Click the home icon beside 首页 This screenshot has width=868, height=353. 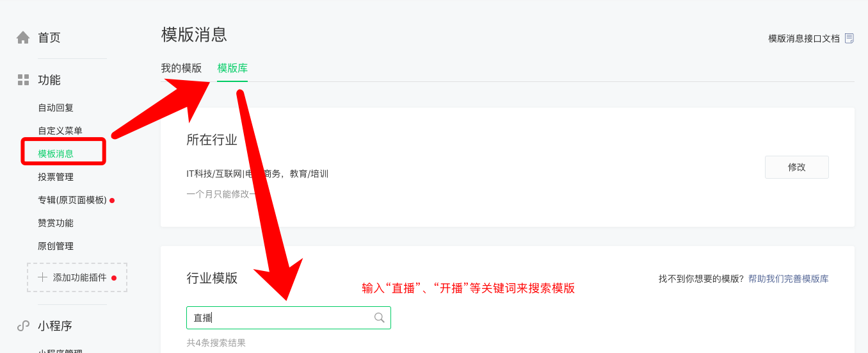point(23,38)
